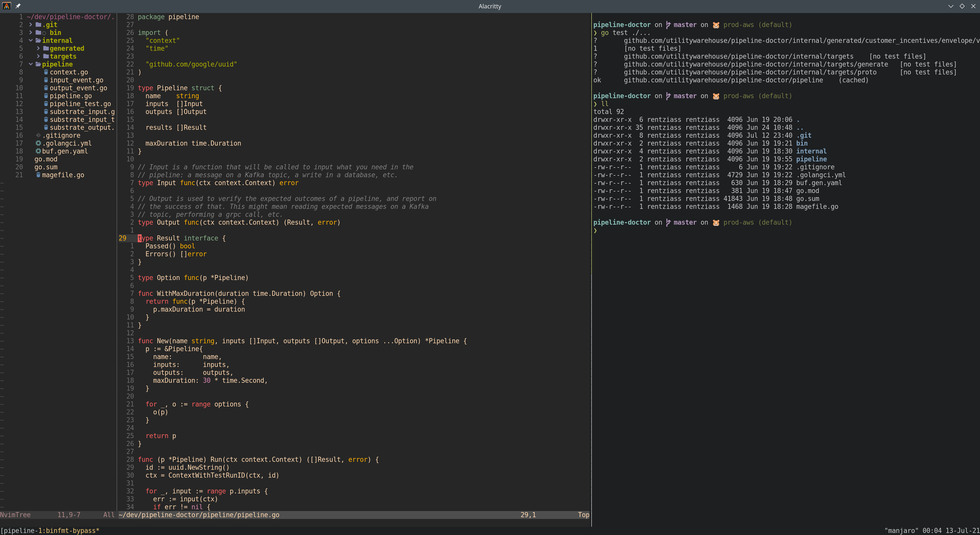Screen dimensions: 980x535
Task: Collapse the pipeline folder chevron
Action: pyautogui.click(x=31, y=64)
